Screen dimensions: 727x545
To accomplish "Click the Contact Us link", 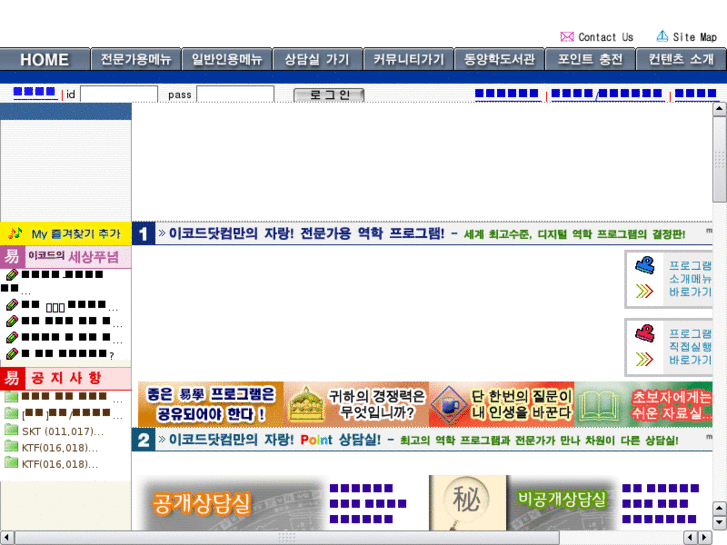I will (x=606, y=37).
